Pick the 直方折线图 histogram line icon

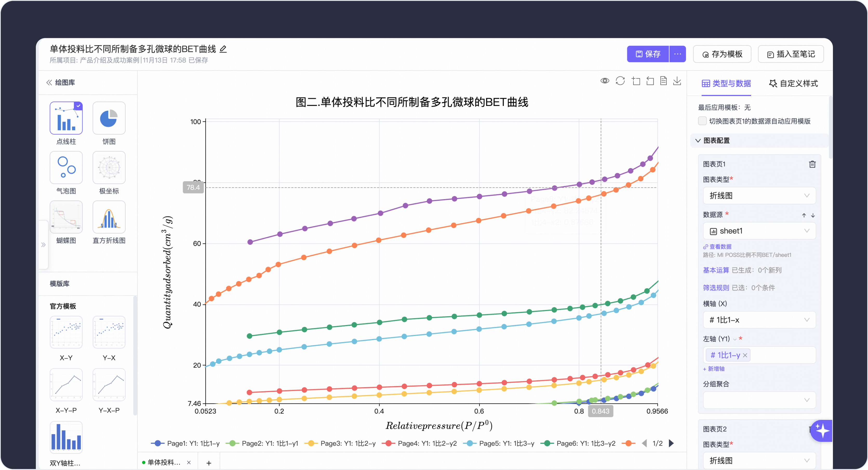(109, 217)
